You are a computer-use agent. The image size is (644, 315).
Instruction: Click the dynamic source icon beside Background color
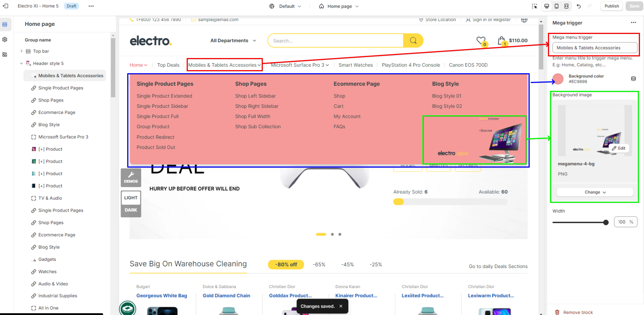633,79
